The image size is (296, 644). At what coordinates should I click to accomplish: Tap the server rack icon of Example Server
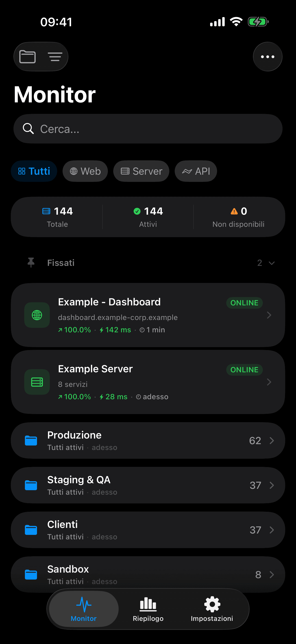pos(37,382)
